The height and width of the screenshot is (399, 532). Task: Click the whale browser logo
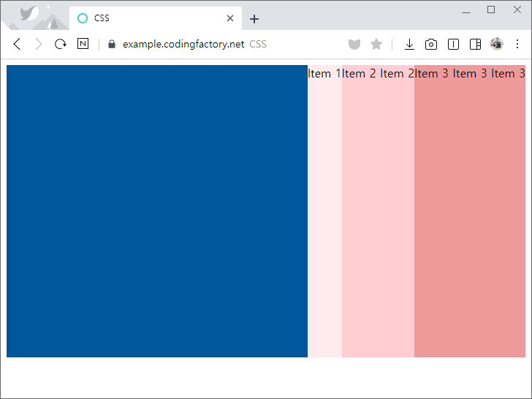[x=28, y=13]
